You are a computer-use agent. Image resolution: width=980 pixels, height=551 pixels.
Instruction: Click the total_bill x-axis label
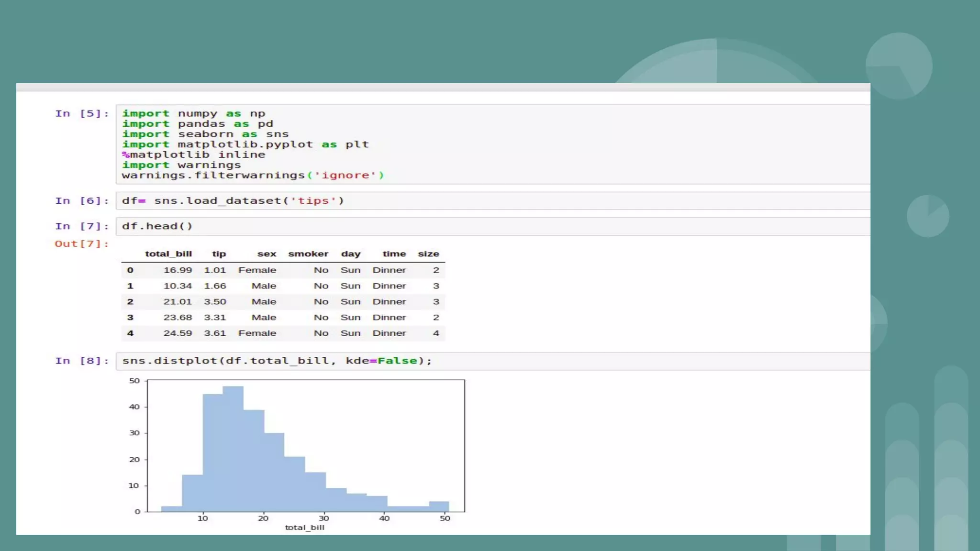[305, 528]
